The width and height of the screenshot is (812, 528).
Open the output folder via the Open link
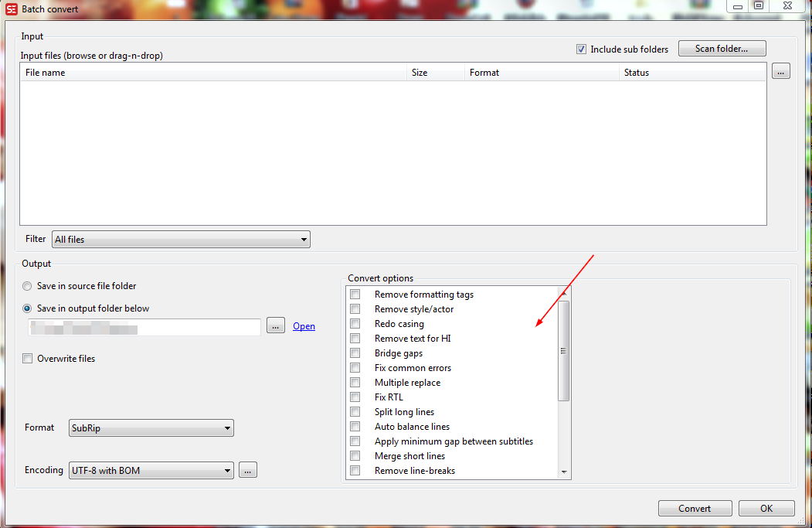point(304,325)
